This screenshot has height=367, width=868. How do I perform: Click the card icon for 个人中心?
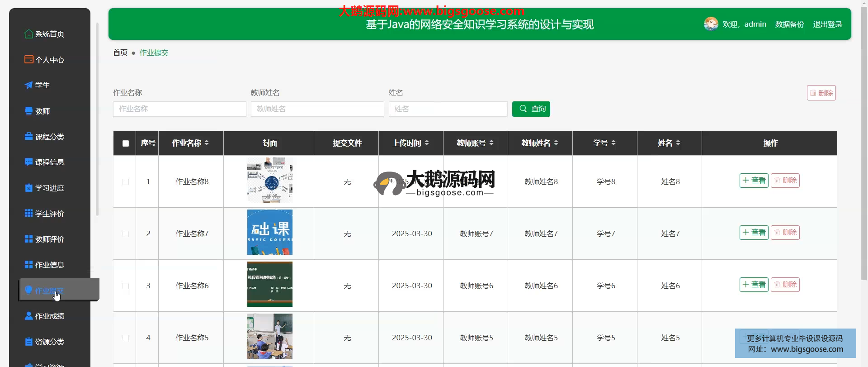point(28,59)
